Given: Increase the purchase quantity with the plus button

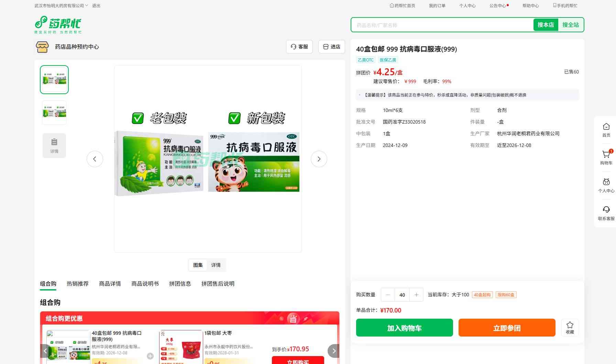Looking at the screenshot, I should click(x=416, y=295).
